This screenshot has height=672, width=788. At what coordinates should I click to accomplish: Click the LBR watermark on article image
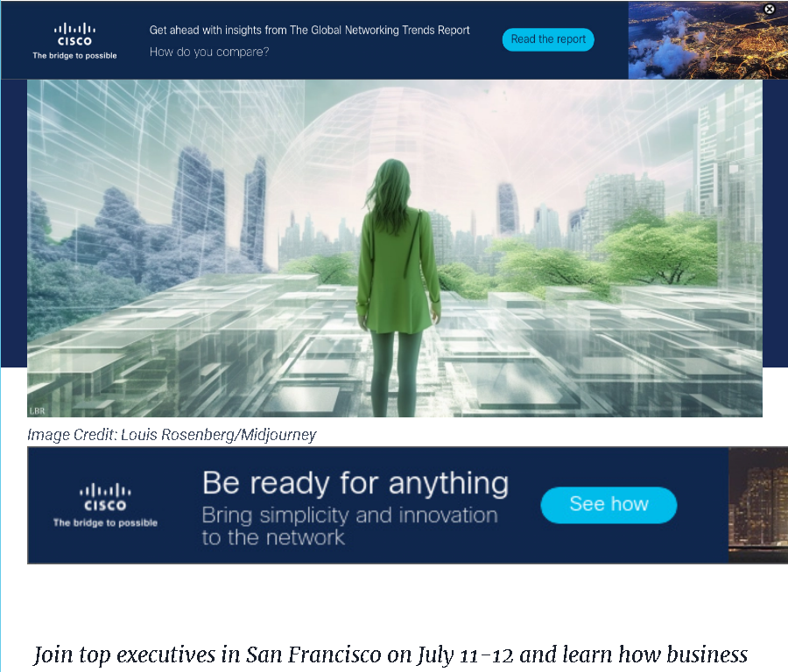(37, 411)
